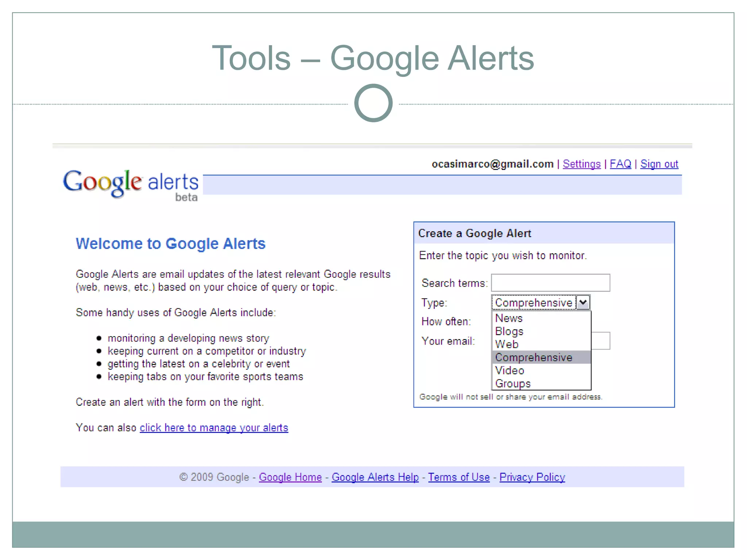This screenshot has height=560, width=747.
Task: Open the Privacy Policy link
Action: pos(532,477)
